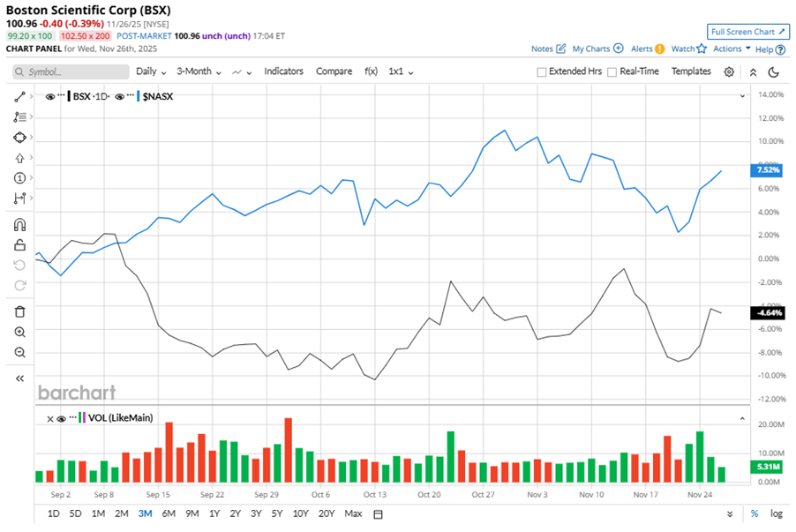The height and width of the screenshot is (532, 796).
Task: Open the 3-Month period dropdown
Action: (199, 71)
